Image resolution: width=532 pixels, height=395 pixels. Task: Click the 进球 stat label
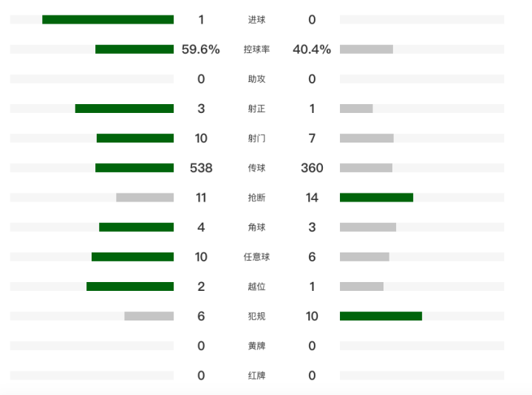point(256,20)
